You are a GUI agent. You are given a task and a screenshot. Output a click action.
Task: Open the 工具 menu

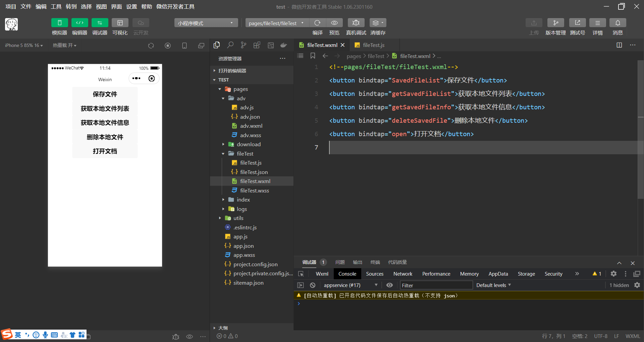point(56,6)
